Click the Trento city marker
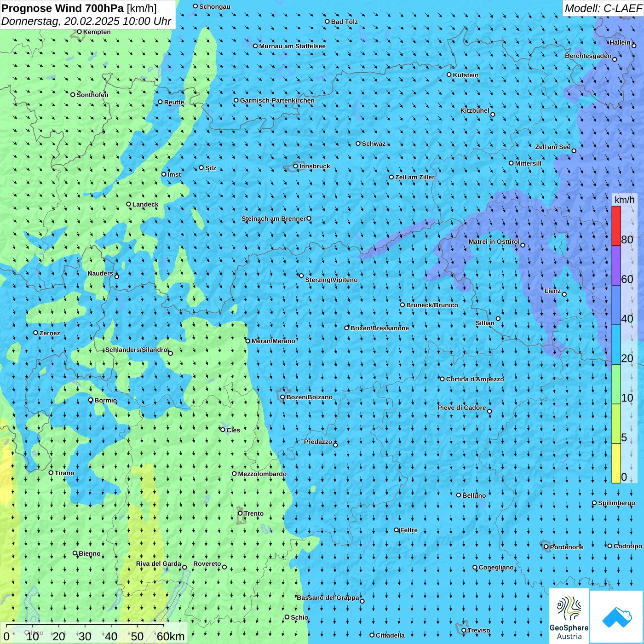 (240, 513)
